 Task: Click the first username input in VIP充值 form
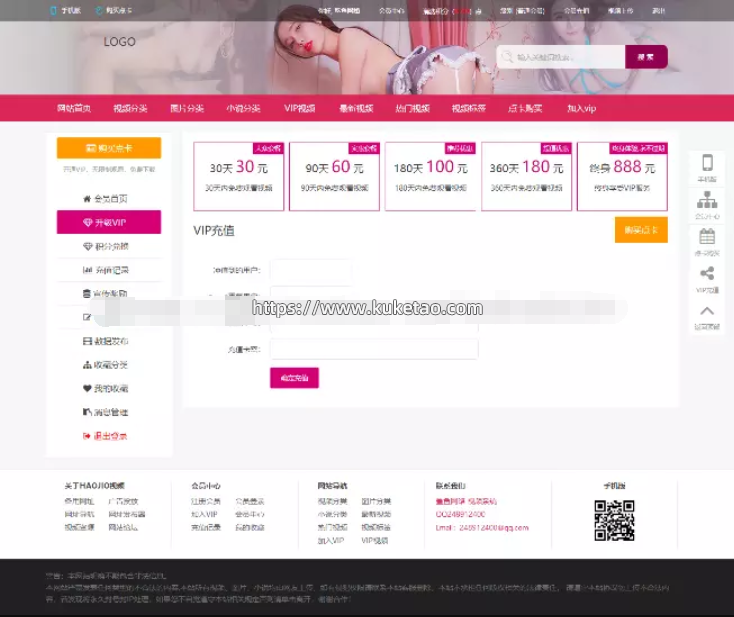coord(310,270)
